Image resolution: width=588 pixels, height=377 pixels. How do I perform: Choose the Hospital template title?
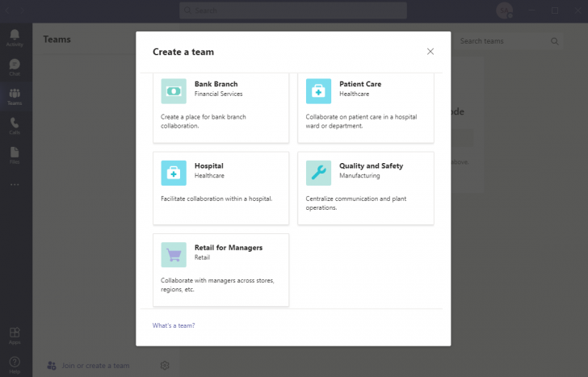[x=209, y=165]
